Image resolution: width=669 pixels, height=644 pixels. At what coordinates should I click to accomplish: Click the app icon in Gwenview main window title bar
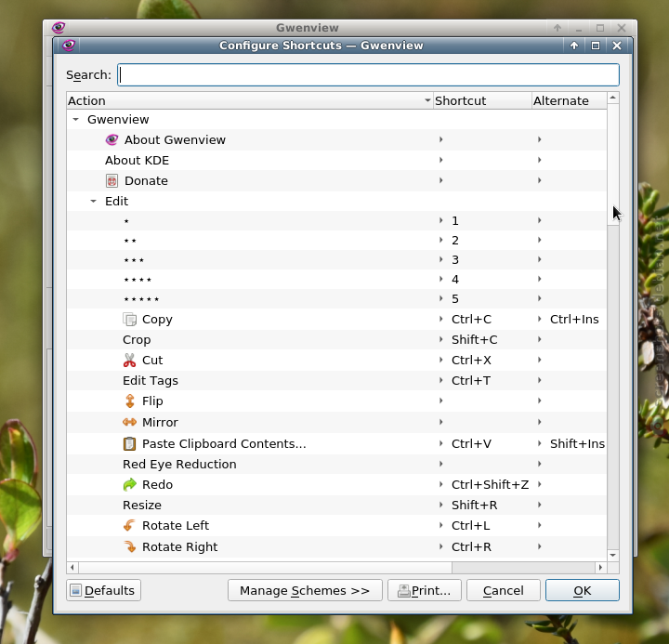[59, 28]
